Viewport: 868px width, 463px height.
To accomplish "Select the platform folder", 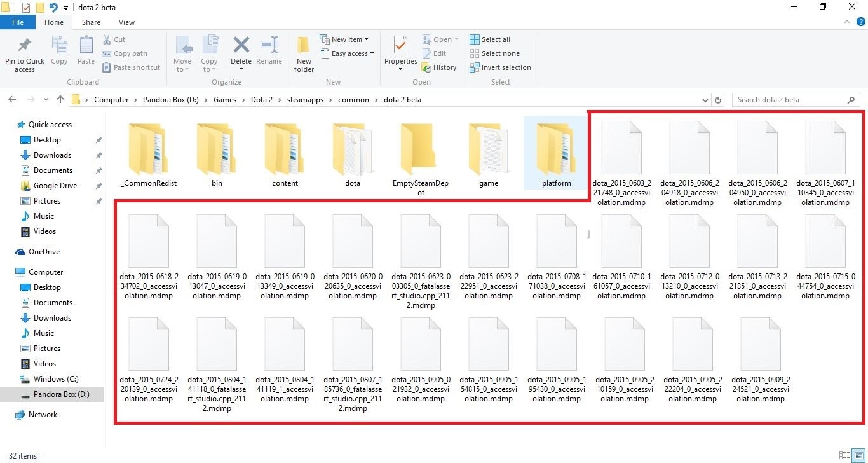I will coord(556,153).
